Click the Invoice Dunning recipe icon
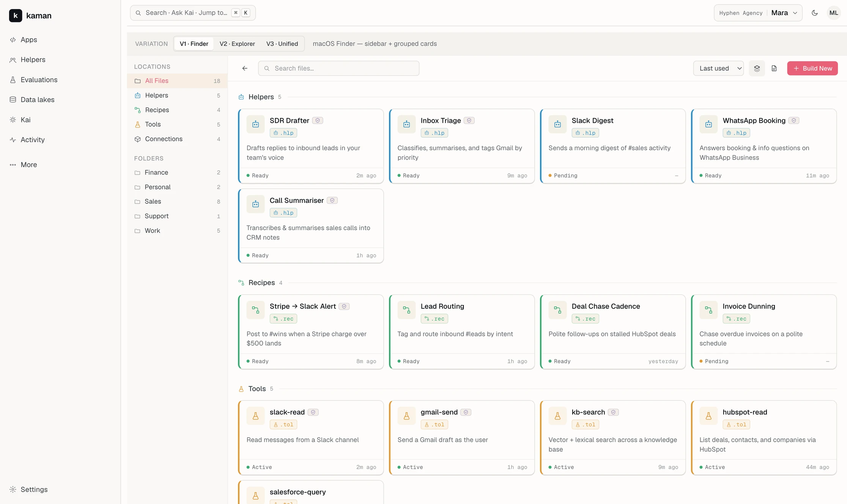This screenshot has height=504, width=847. coord(708,310)
